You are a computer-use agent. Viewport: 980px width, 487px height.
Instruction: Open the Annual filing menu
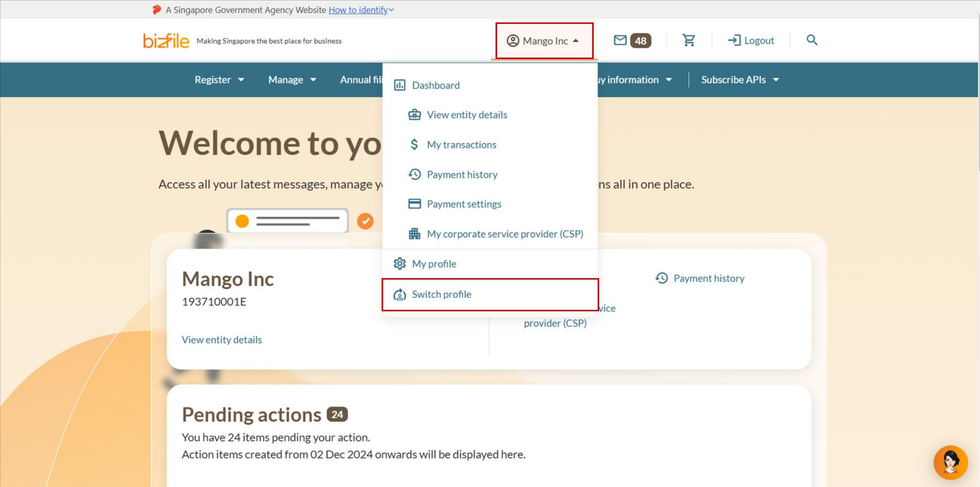click(x=361, y=80)
